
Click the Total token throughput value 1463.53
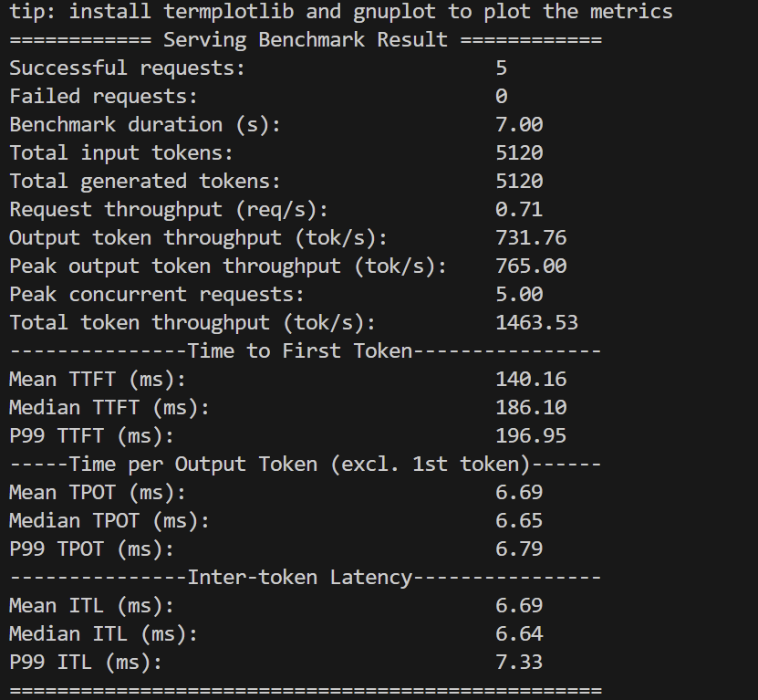[536, 323]
